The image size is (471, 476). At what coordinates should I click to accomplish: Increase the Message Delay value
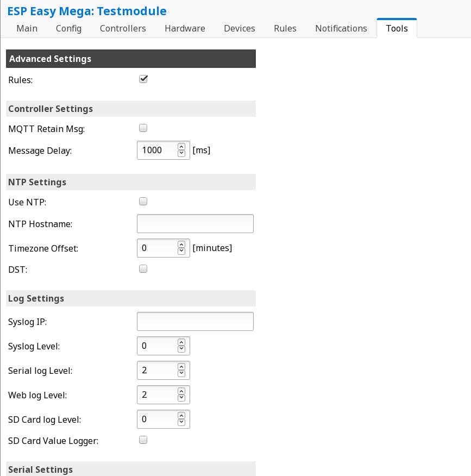[181, 147]
